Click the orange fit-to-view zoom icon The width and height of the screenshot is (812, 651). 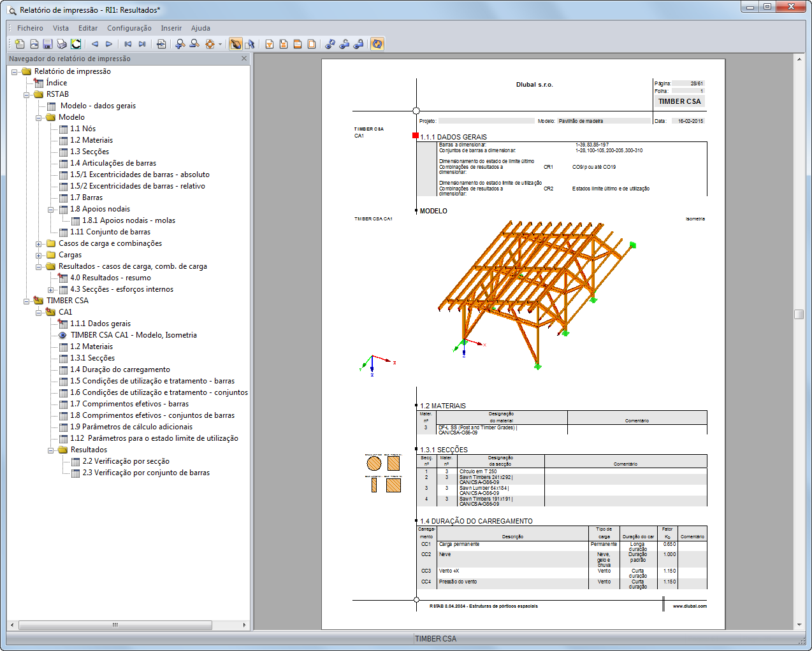210,44
